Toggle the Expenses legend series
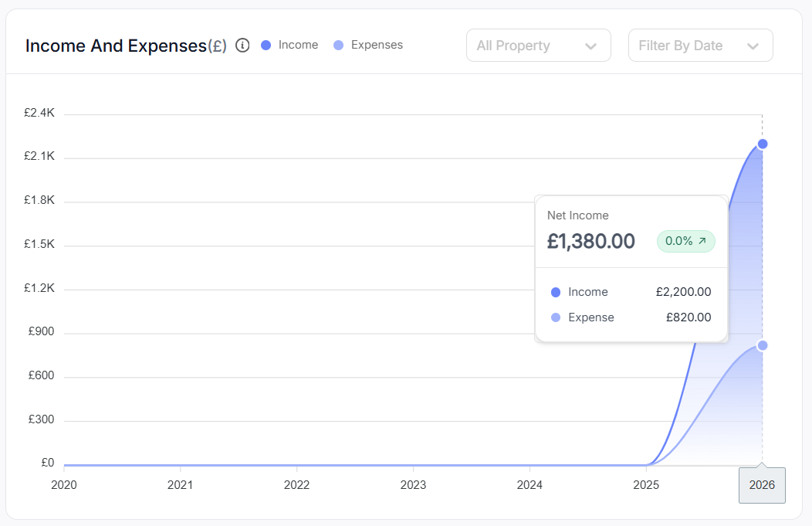 [367, 45]
